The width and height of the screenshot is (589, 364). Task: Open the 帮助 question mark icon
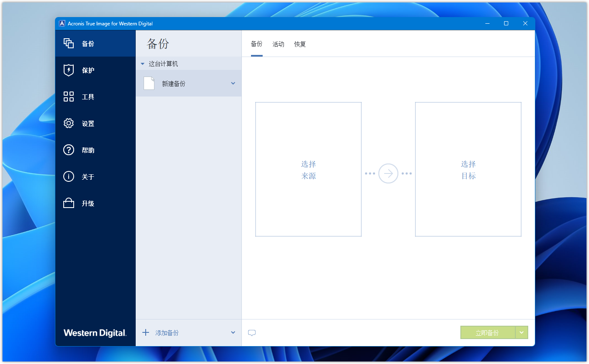click(x=69, y=150)
